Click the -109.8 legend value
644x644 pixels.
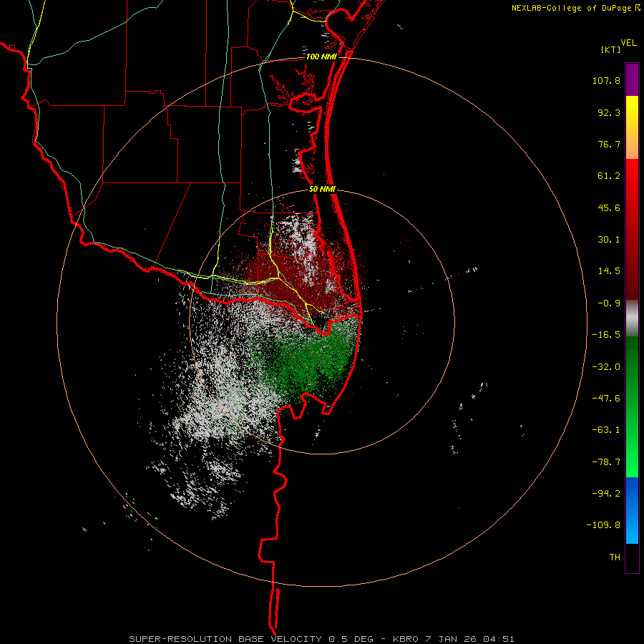point(603,525)
